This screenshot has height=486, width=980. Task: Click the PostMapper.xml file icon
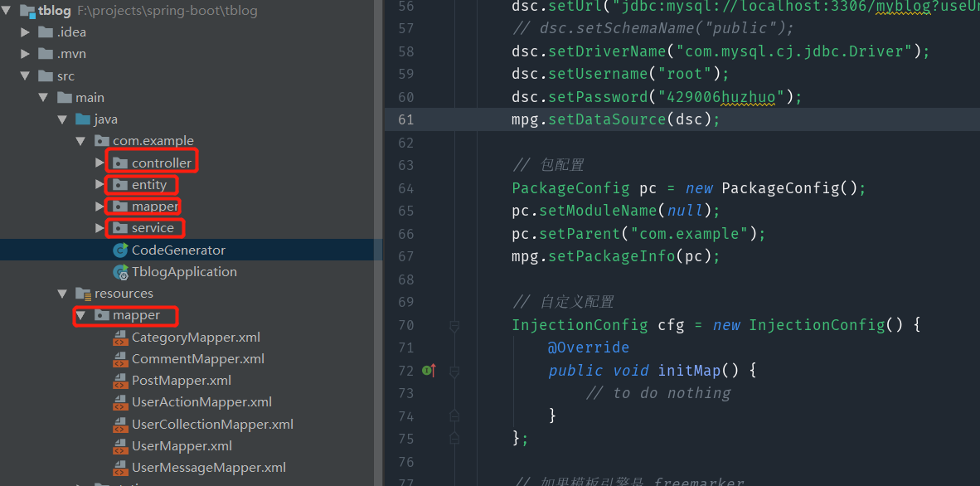120,381
